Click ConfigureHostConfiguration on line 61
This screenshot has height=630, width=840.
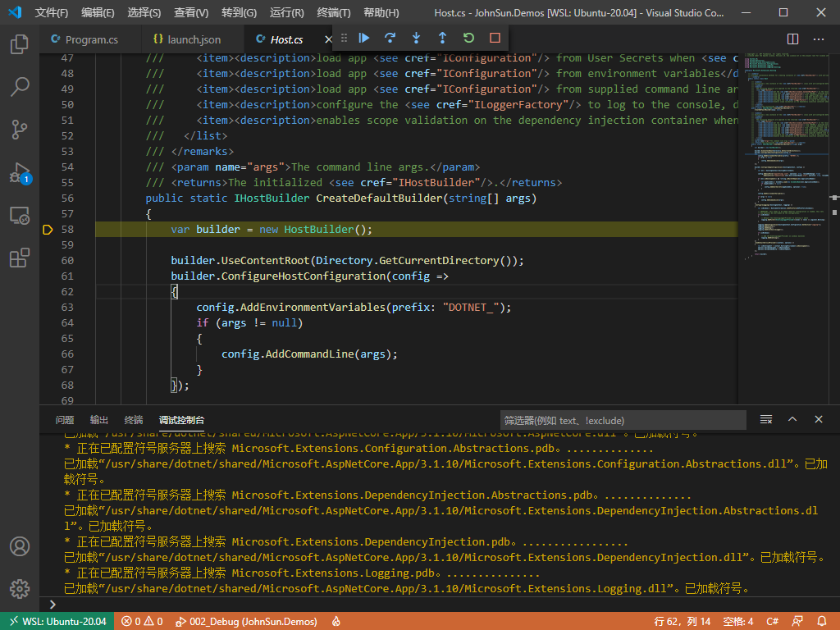(x=304, y=276)
